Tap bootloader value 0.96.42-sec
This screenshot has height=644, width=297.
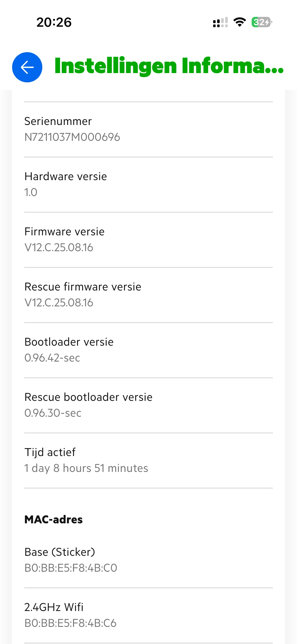tap(52, 358)
